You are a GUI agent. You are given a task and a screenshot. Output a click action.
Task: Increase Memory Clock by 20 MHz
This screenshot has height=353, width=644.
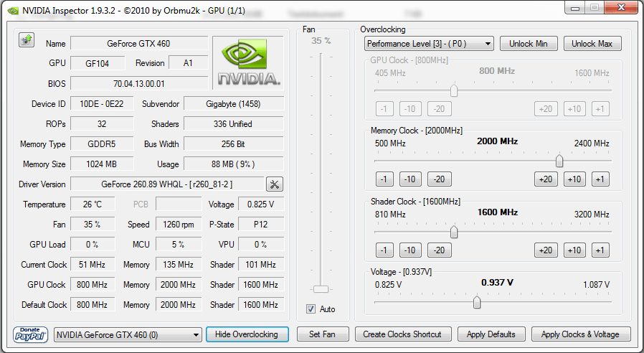546,179
